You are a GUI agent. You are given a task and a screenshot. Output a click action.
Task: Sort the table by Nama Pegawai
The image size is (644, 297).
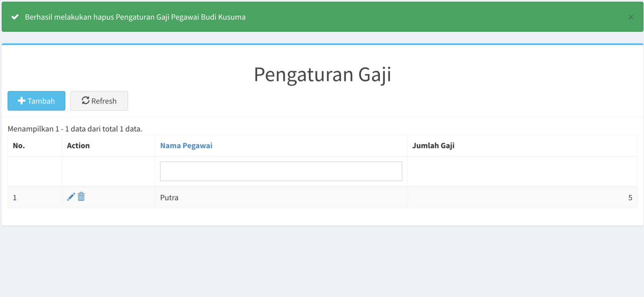(x=186, y=146)
